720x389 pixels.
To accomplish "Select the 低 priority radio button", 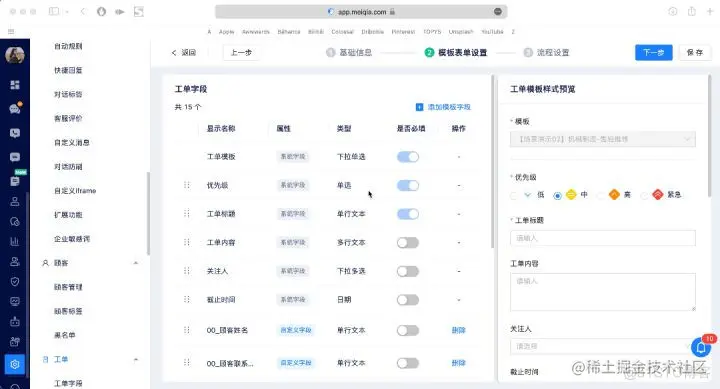I will pos(514,196).
